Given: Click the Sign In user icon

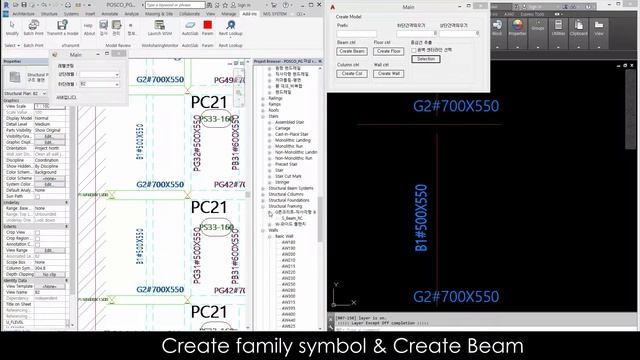Looking at the screenshot, I should [x=233, y=5].
